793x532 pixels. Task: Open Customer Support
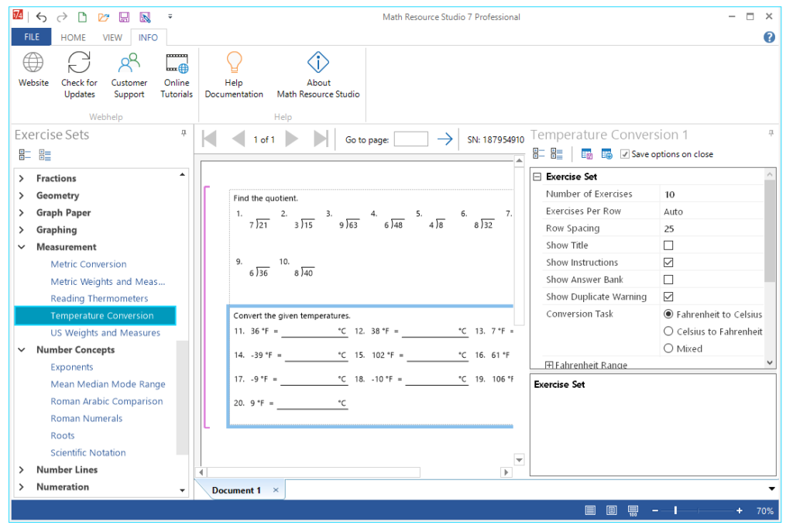coord(129,75)
